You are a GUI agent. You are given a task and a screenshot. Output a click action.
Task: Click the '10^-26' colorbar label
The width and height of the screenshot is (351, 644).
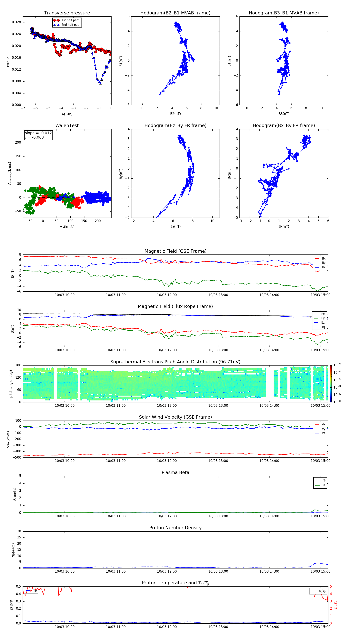click(x=337, y=365)
